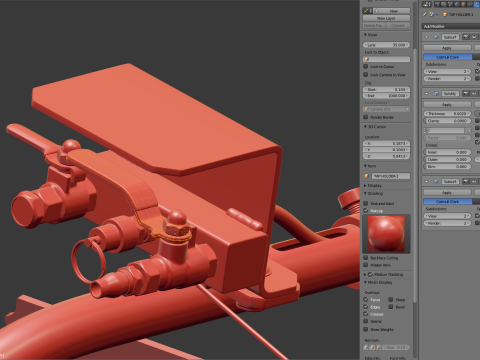Adjust the Solidify Clamp slider

[447, 121]
